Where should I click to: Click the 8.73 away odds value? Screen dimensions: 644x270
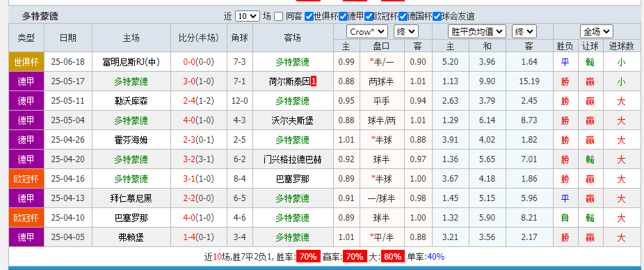[529, 120]
